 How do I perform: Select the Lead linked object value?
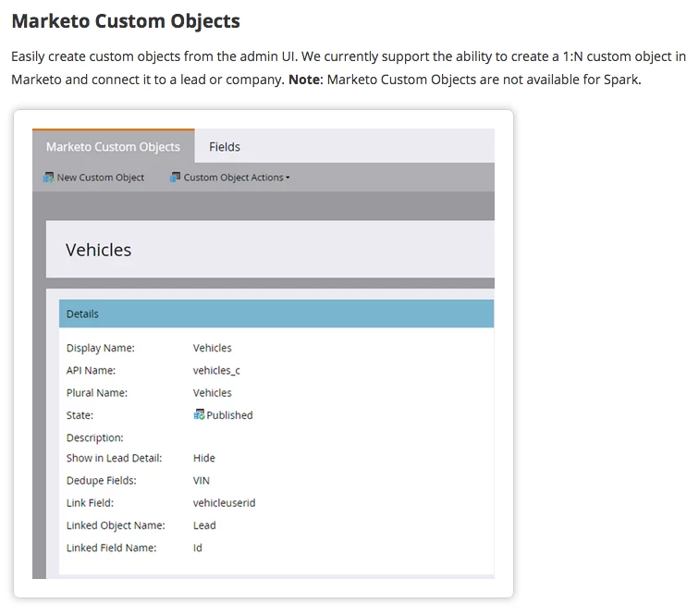coord(204,525)
